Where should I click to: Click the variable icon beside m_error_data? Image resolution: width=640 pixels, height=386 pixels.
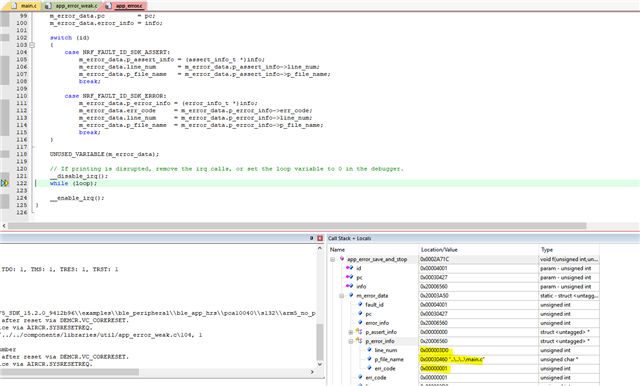point(351,295)
